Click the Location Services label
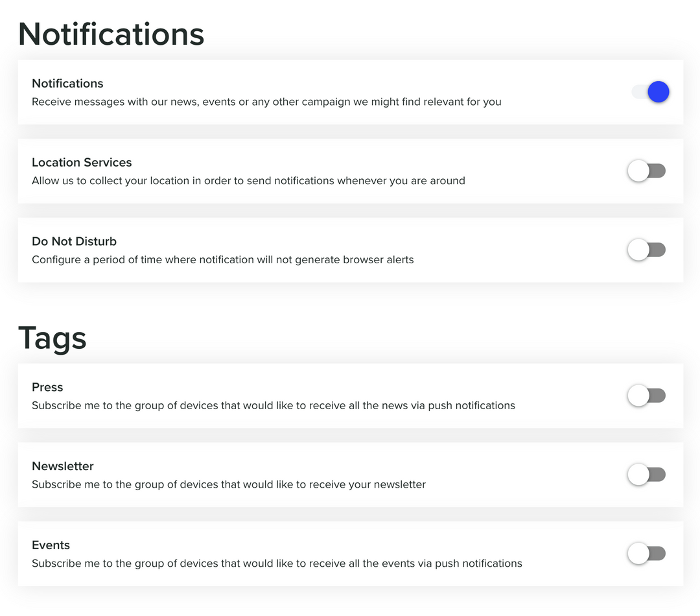Screen dimensions: 700x616 pyautogui.click(x=82, y=162)
